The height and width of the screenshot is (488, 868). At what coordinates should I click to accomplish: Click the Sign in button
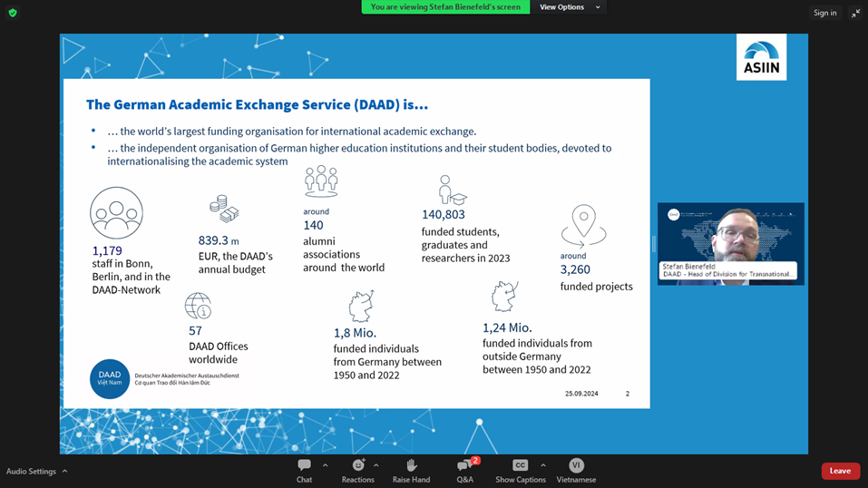point(824,13)
